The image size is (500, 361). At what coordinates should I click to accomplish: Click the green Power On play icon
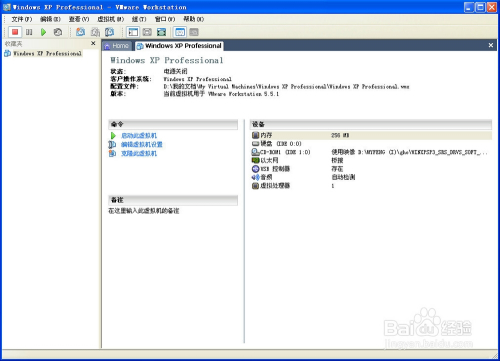(x=43, y=32)
